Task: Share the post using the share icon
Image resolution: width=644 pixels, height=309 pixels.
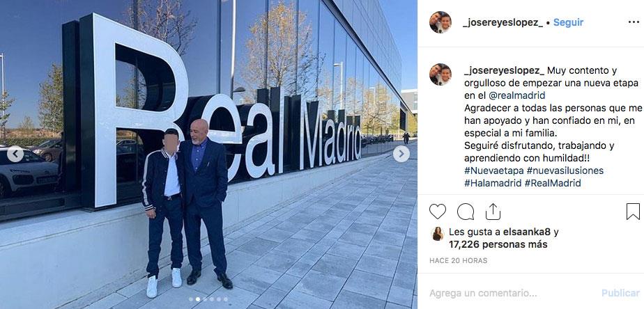Action: pyautogui.click(x=493, y=212)
